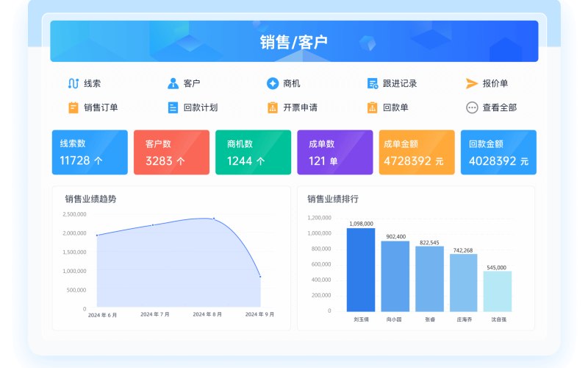The height and width of the screenshot is (368, 588).
Task: Click the 线索 route icon
Action: click(73, 83)
